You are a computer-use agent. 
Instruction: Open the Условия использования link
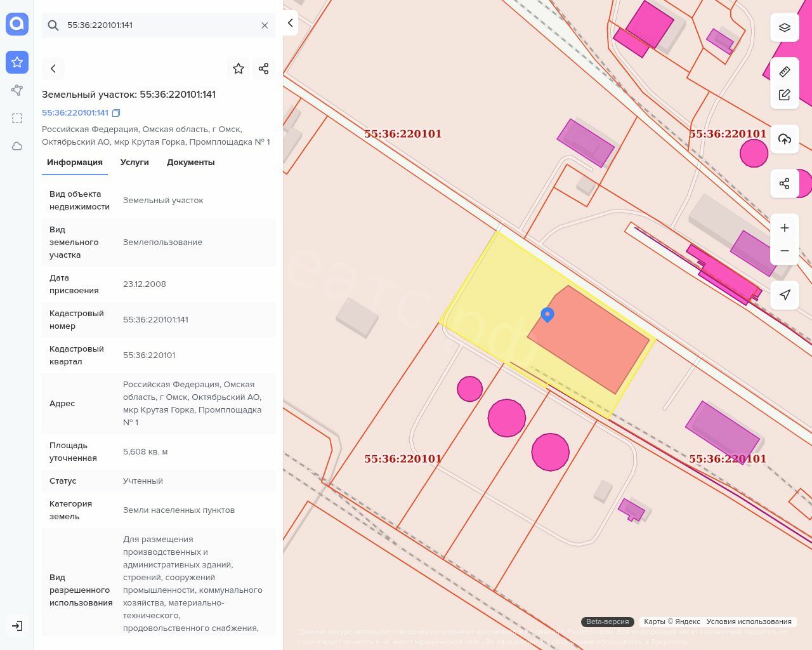(749, 621)
